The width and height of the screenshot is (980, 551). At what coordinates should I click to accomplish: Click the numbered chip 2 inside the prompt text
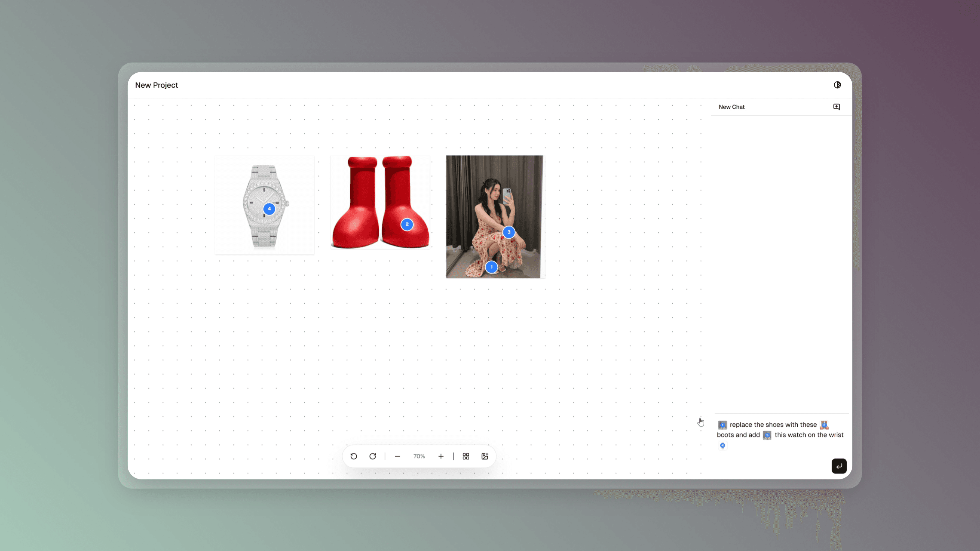(824, 425)
